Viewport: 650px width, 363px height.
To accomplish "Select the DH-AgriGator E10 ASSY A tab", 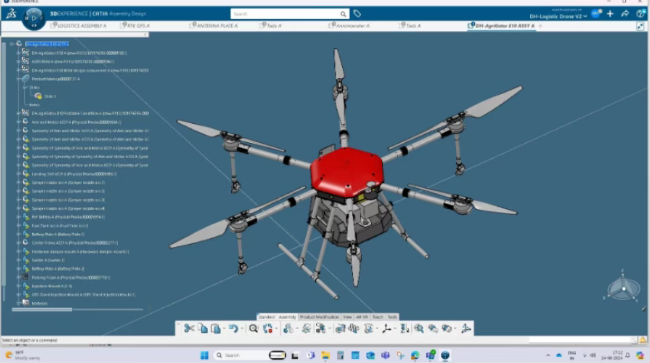I will click(x=501, y=26).
